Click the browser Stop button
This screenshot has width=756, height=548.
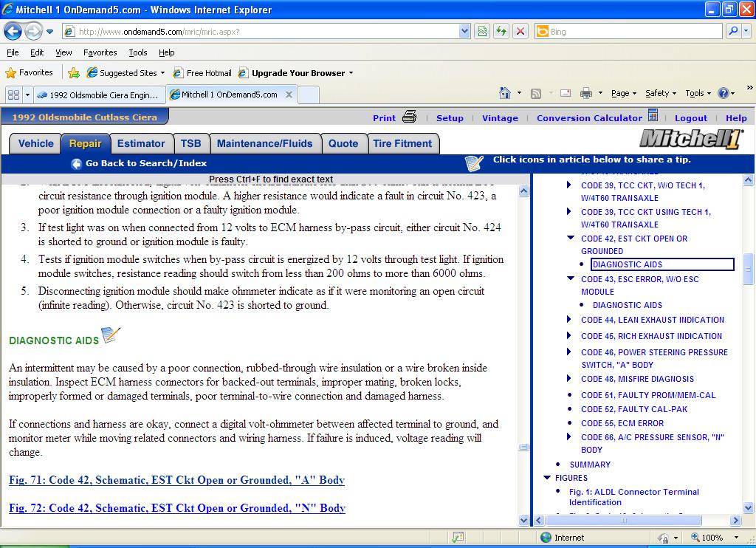520,31
